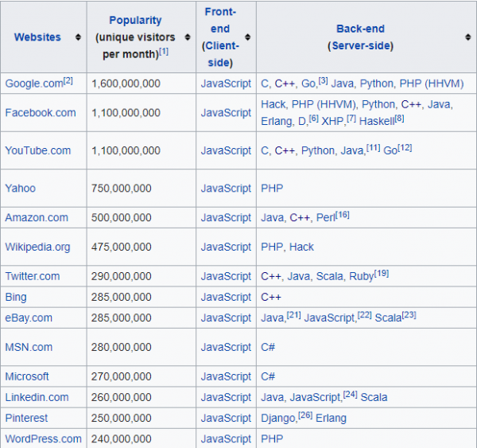The height and width of the screenshot is (448, 477).
Task: Open footnote [2] beside Google.com
Action: pyautogui.click(x=68, y=81)
